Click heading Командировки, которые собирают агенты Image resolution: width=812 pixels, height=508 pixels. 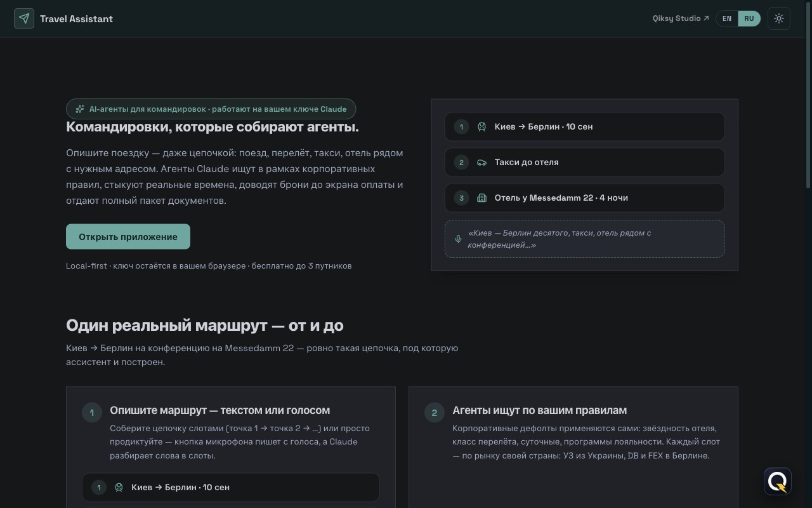pos(213,126)
